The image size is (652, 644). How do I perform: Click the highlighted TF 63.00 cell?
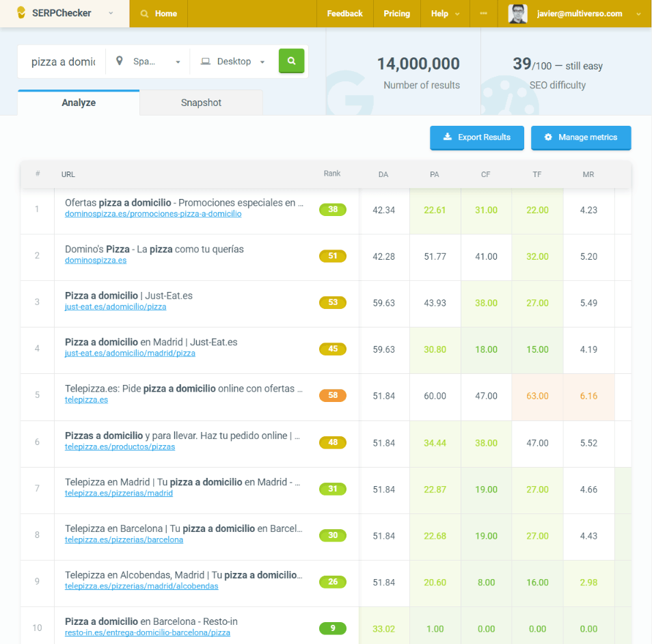537,394
